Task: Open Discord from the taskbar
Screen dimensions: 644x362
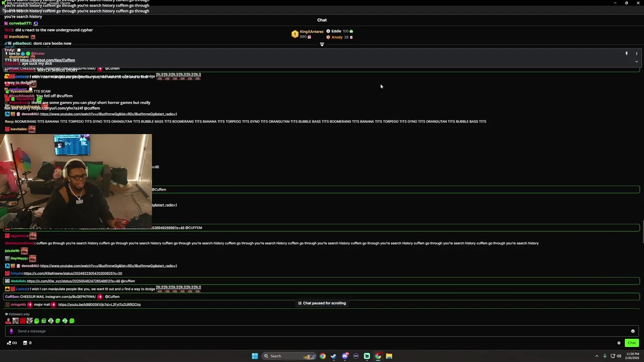Action: point(345,356)
